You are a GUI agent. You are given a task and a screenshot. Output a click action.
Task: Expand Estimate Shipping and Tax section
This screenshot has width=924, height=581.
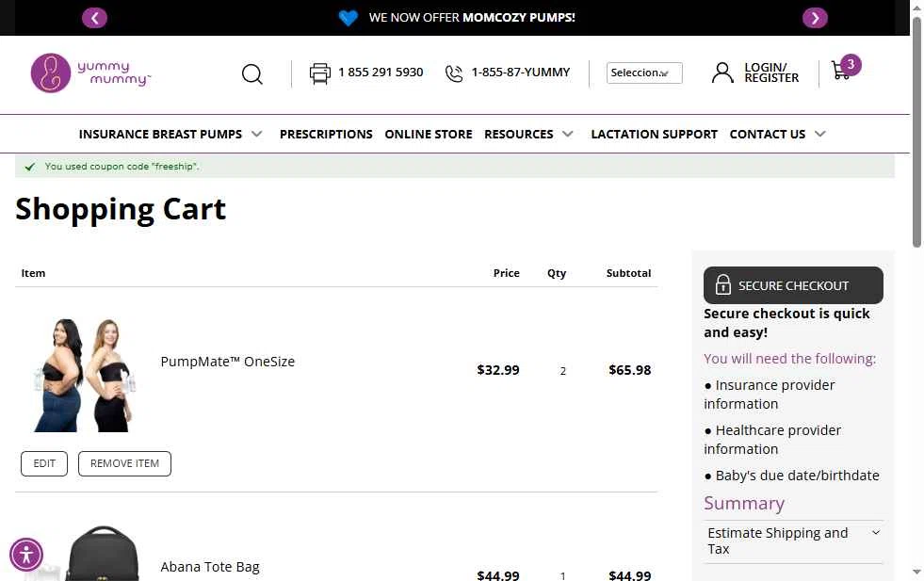[x=793, y=541]
